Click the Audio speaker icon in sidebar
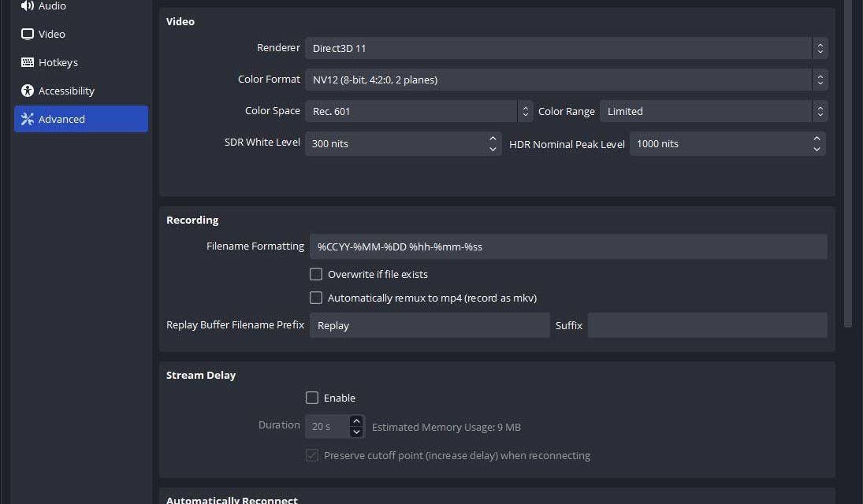863x504 pixels. click(28, 6)
